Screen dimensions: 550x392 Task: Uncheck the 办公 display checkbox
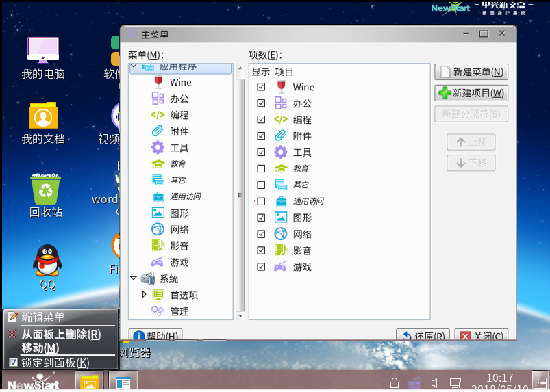261,103
